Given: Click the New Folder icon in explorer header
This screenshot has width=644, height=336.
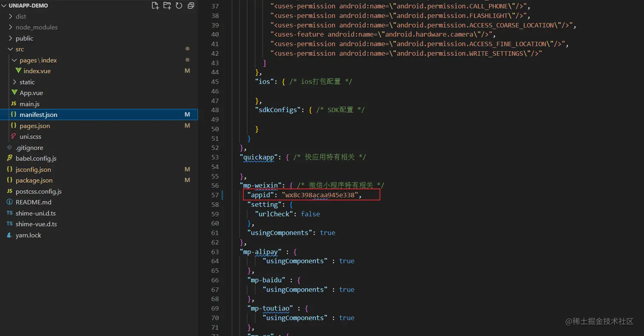Looking at the screenshot, I should click(167, 6).
